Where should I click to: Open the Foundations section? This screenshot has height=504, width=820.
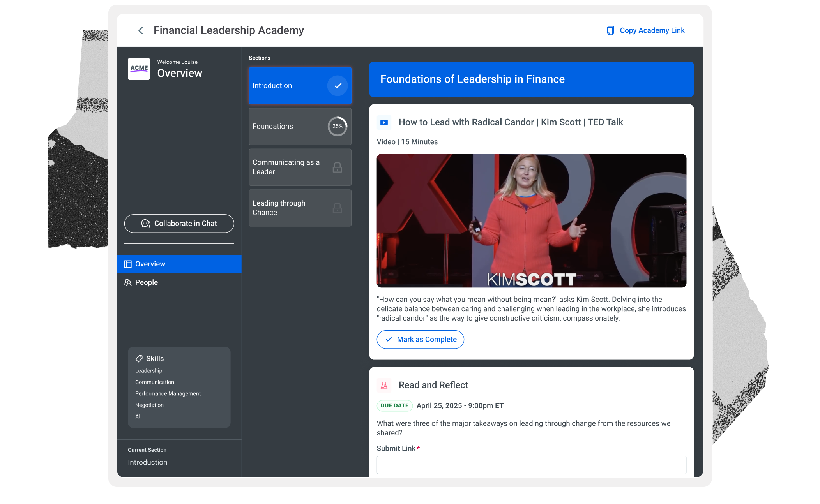click(x=300, y=127)
